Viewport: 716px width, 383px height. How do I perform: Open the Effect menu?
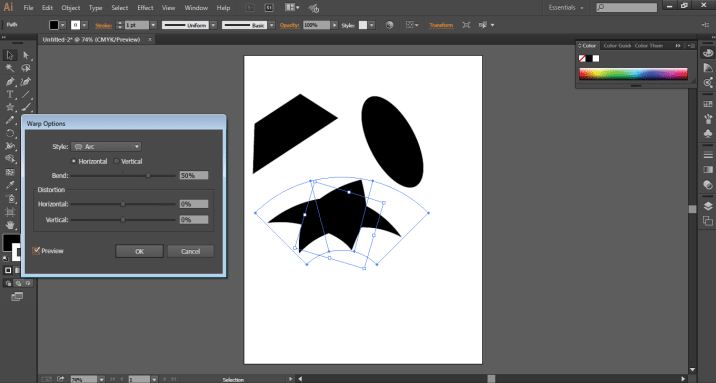(x=145, y=8)
